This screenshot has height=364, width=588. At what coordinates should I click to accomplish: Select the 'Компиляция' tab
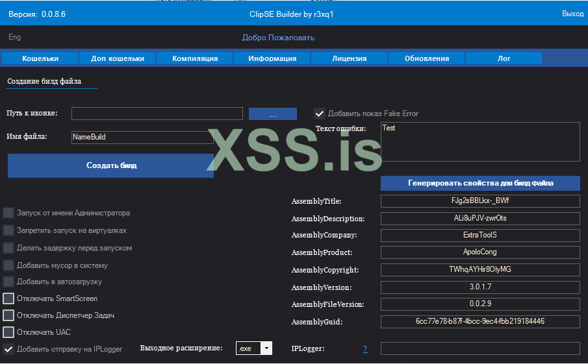pyautogui.click(x=195, y=58)
